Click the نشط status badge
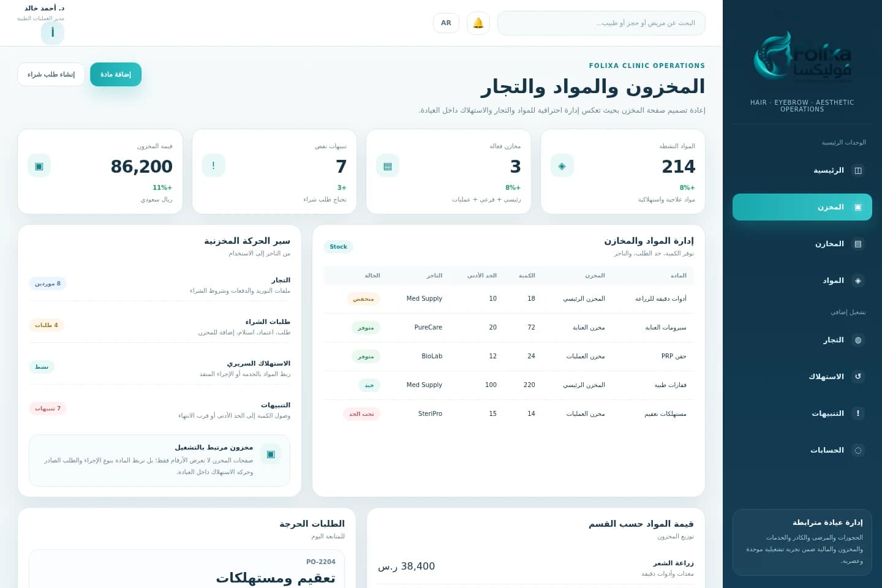The height and width of the screenshot is (588, 882). tap(42, 367)
